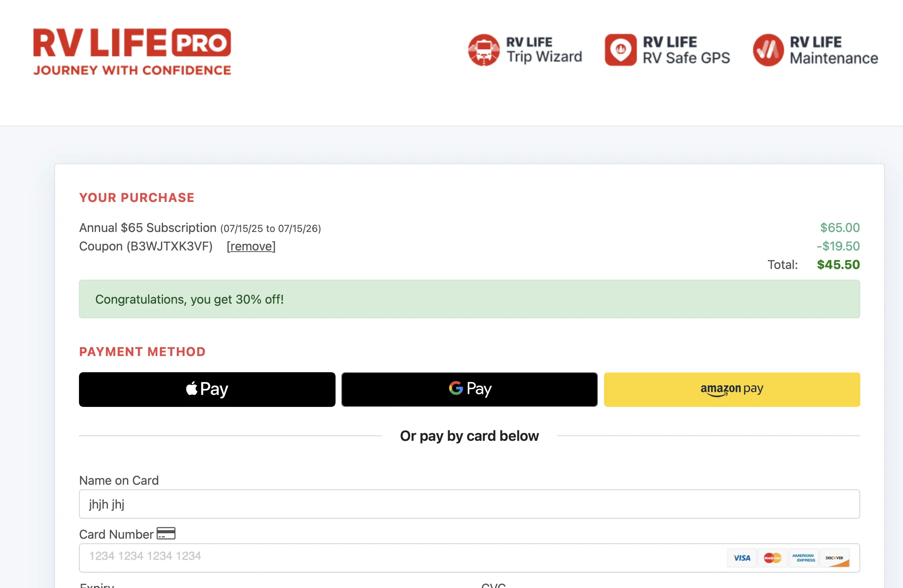The width and height of the screenshot is (903, 588).
Task: Click the YOUR PURCHASE heading
Action: pyautogui.click(x=137, y=198)
